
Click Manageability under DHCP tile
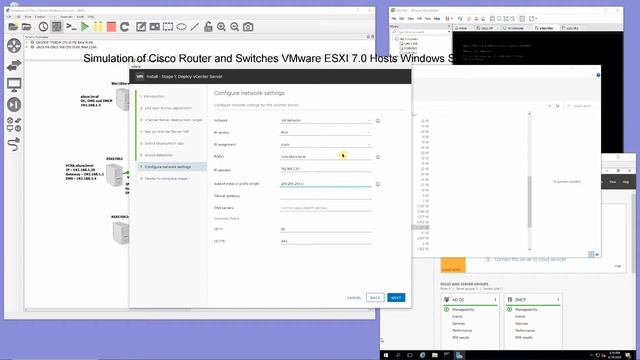pyautogui.click(x=526, y=309)
